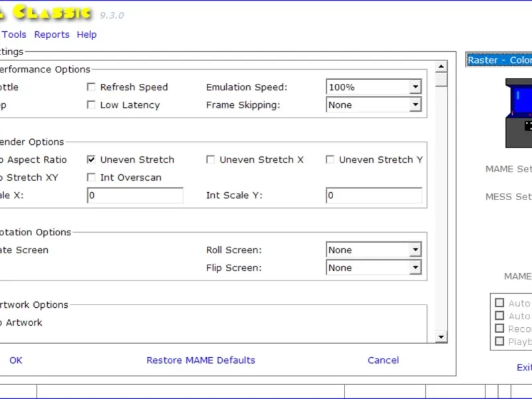
Task: Tick the Uneven Stretch Y checkbox
Action: click(x=330, y=160)
